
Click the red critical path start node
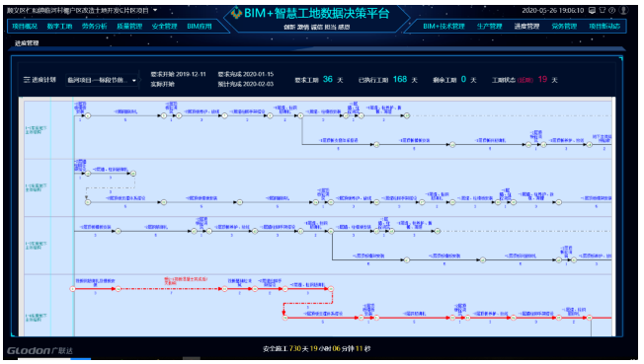tap(73, 289)
